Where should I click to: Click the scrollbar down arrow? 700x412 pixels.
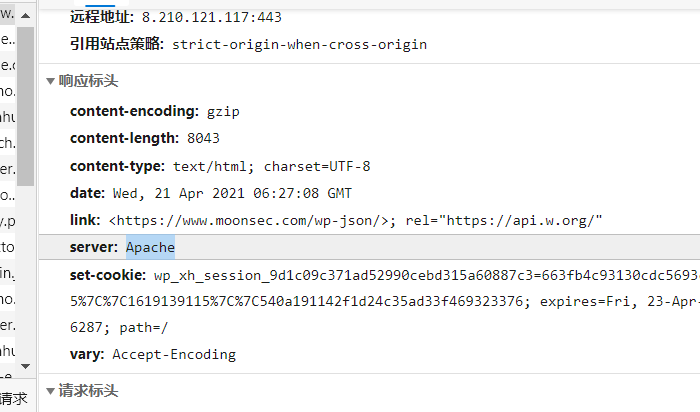(x=25, y=367)
